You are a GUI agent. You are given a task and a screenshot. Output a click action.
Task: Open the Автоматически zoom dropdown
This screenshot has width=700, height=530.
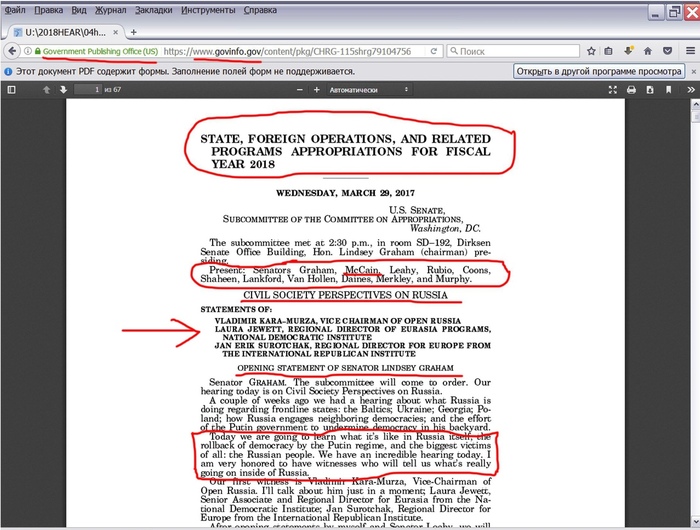pos(369,90)
